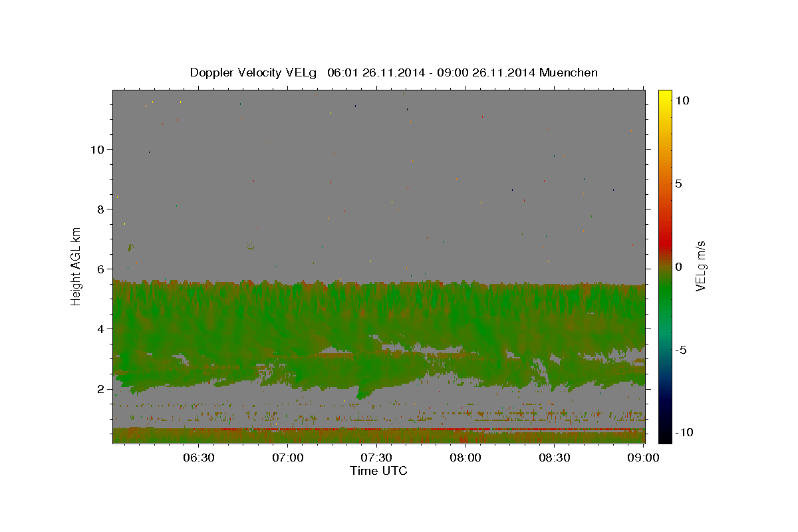Pick the yellow top of the colorbar
The image size is (798, 532).
point(665,94)
